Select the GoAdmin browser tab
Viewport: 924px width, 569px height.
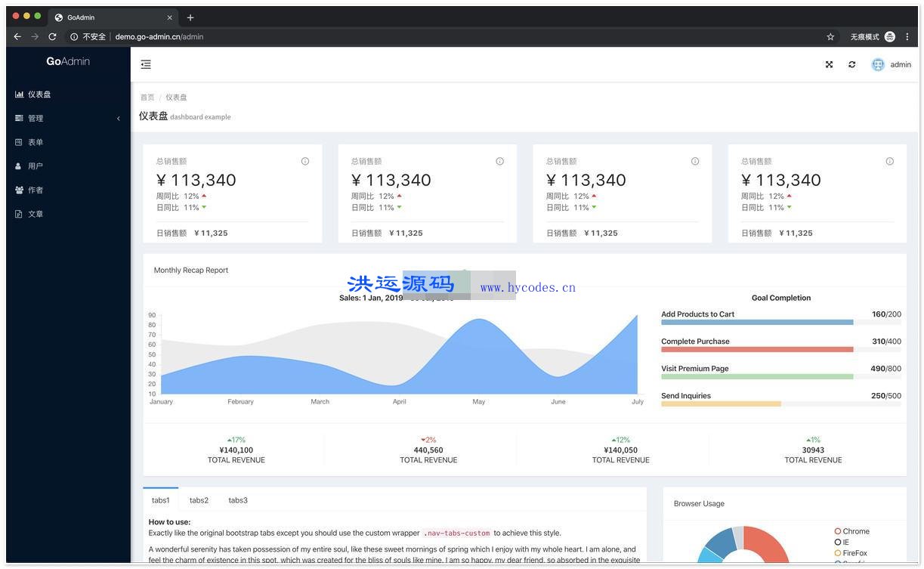pos(112,17)
